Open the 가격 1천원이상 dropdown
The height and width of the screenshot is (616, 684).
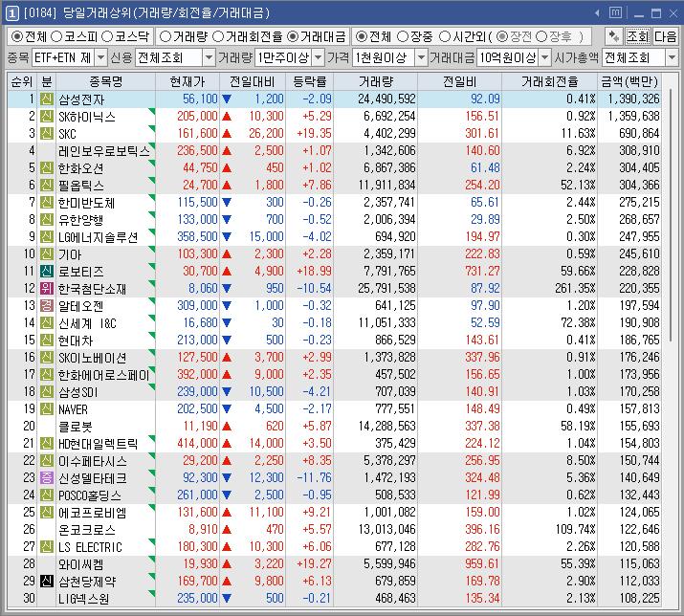(x=421, y=57)
